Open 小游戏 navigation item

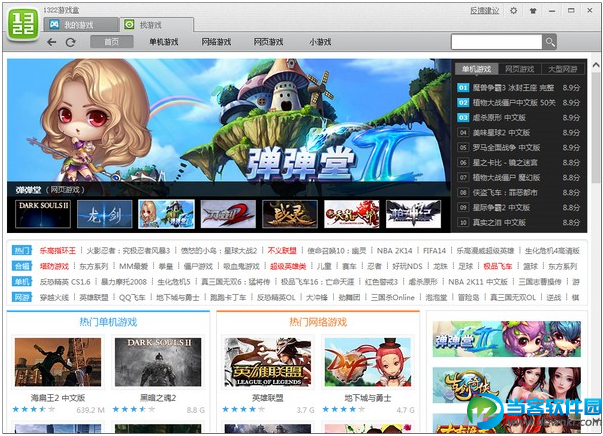[320, 42]
